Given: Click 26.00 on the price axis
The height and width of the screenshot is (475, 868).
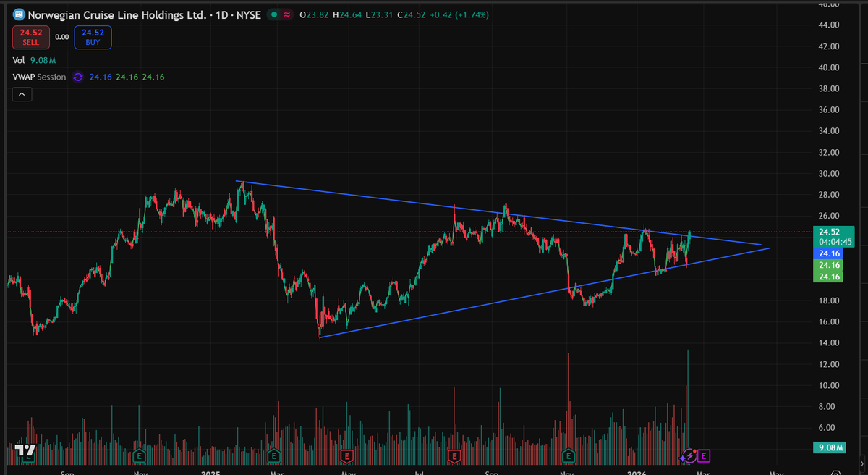Looking at the screenshot, I should tap(828, 216).
